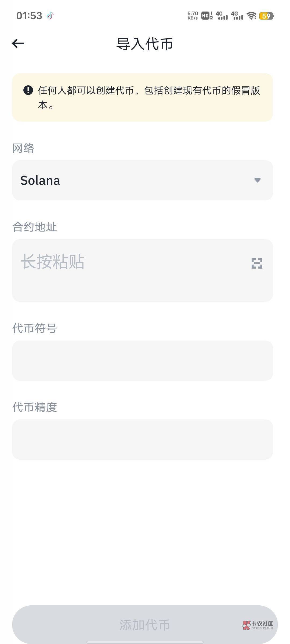The height and width of the screenshot is (644, 290).
Task: Tap the fake token warning banner text
Action: pyautogui.click(x=149, y=97)
